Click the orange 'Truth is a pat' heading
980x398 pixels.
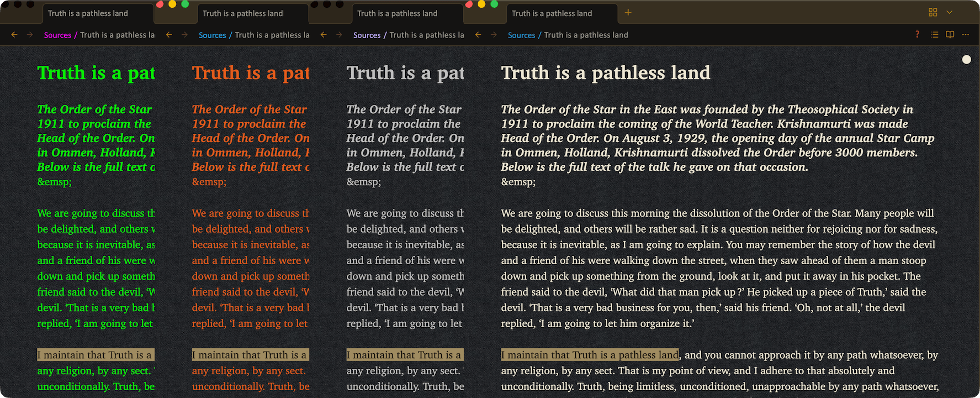coord(251,73)
